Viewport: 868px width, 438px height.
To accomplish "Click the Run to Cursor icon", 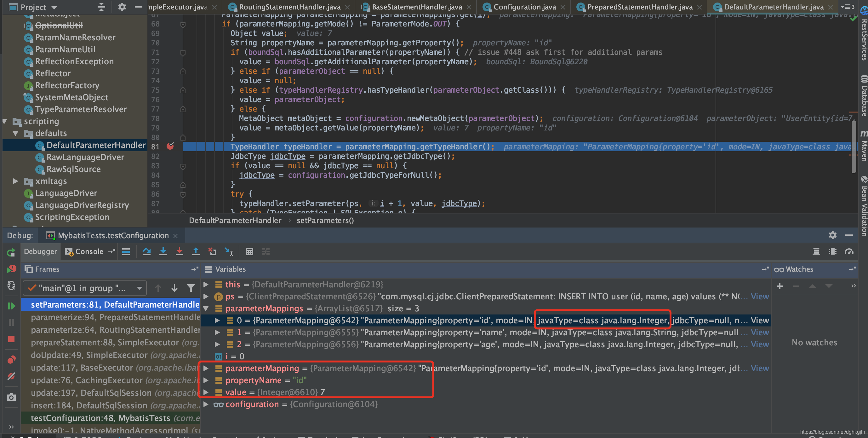I will click(229, 251).
